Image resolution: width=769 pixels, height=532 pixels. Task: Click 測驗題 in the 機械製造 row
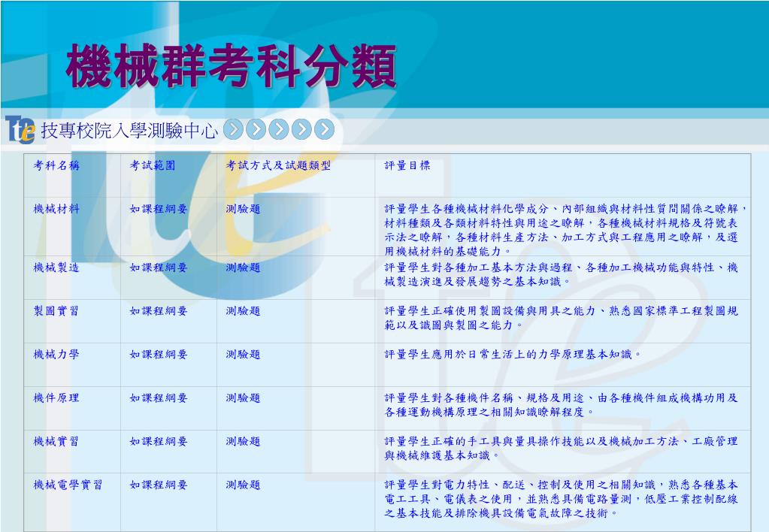[x=244, y=268]
